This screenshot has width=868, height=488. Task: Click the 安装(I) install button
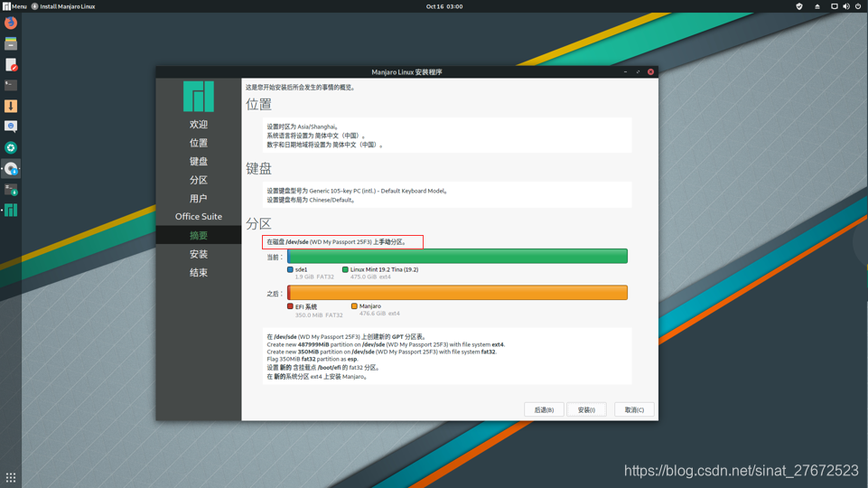coord(586,410)
